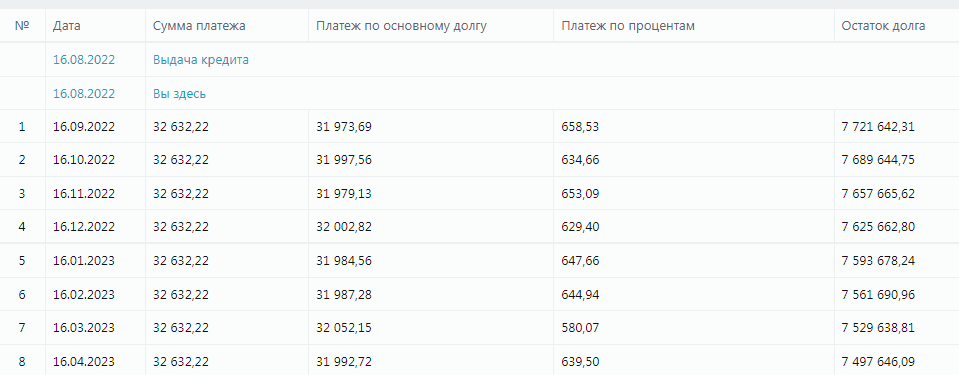Select the 16.09.2022 payment date cell
This screenshot has height=375, width=959.
(x=84, y=127)
